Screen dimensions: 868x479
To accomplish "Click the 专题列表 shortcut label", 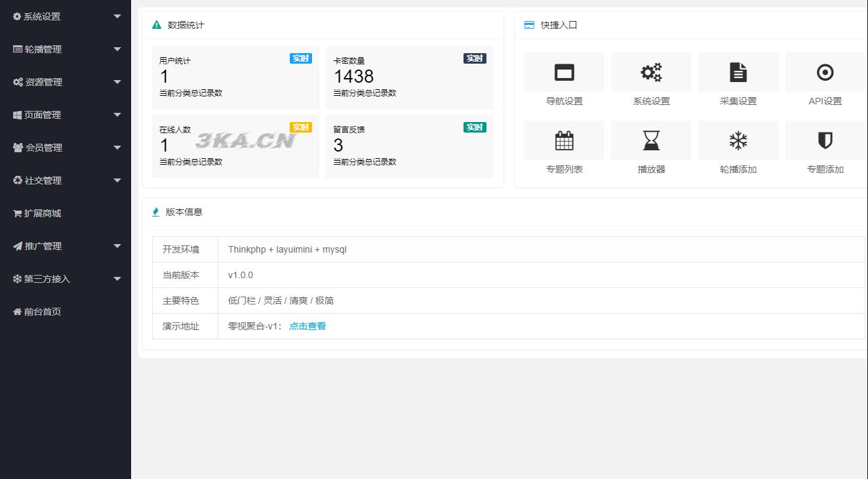I will pos(564,169).
